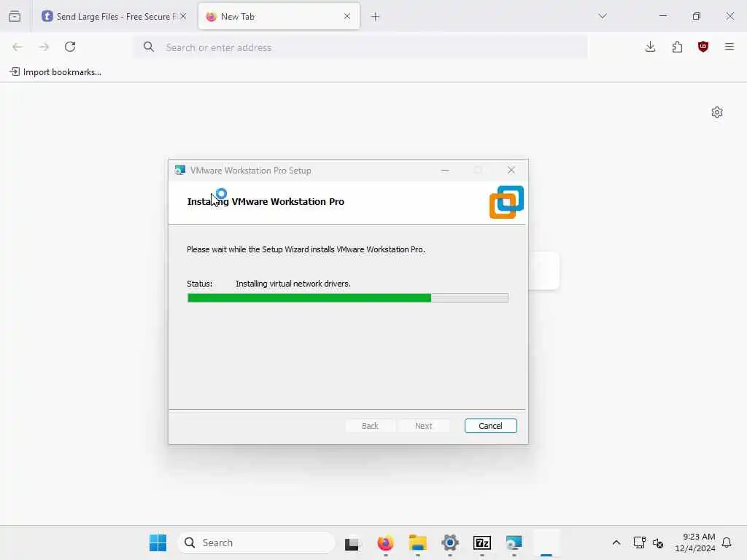Minimize the VMware Setup dialog
The height and width of the screenshot is (560, 747).
445,170
